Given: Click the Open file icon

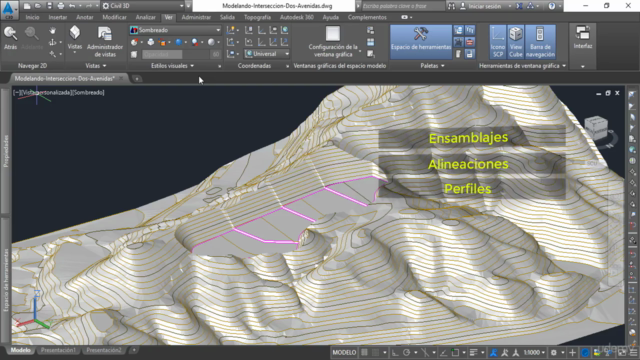Looking at the screenshot, I should [x=38, y=6].
